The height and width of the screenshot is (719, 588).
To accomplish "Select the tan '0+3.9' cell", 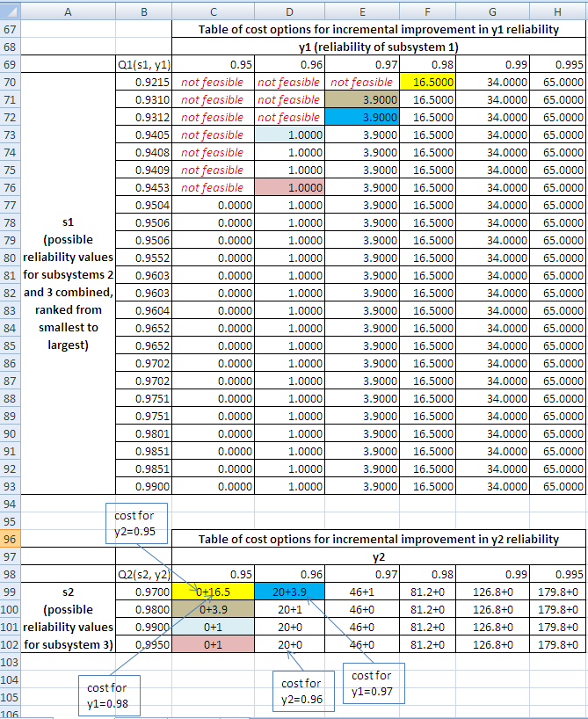I will tap(214, 609).
